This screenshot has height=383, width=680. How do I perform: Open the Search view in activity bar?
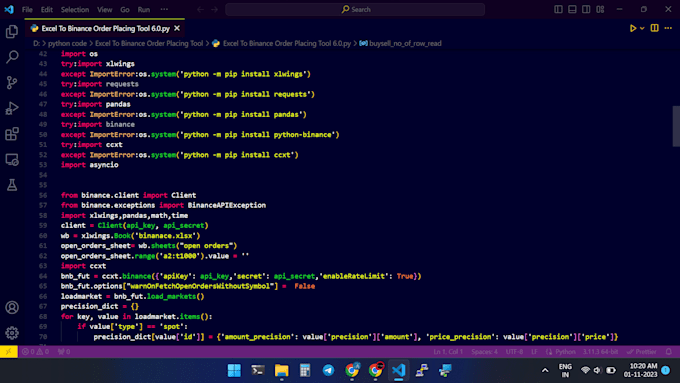[12, 57]
